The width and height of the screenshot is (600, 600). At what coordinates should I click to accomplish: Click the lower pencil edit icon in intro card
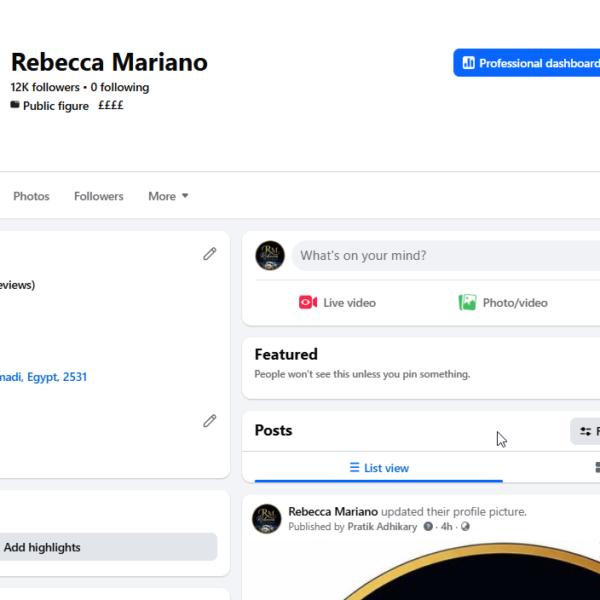(x=210, y=421)
